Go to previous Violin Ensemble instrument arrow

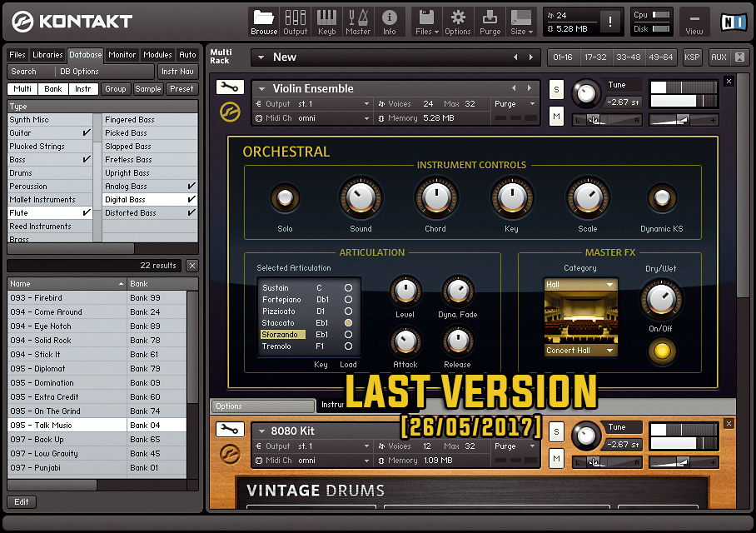click(514, 88)
